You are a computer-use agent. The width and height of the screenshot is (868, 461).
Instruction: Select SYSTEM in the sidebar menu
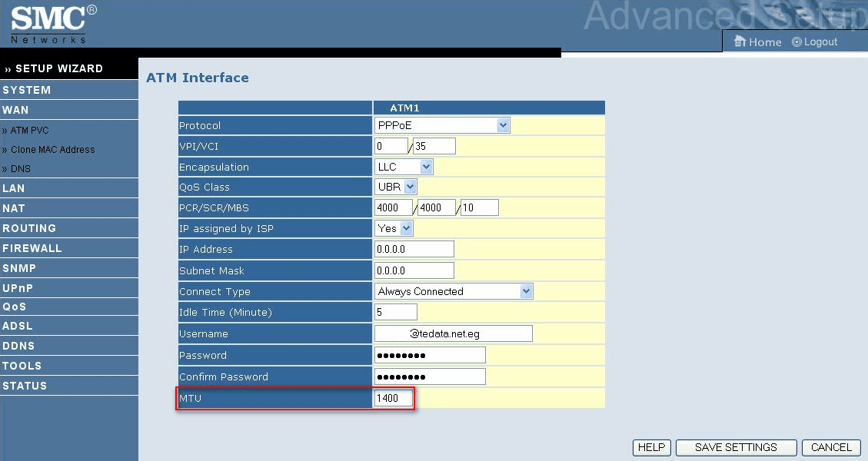27,90
